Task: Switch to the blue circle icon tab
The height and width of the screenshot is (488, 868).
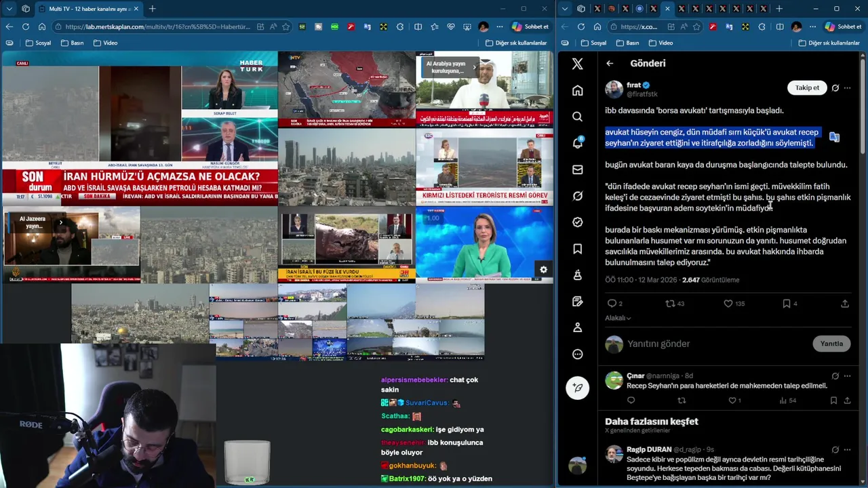Action: click(x=639, y=9)
